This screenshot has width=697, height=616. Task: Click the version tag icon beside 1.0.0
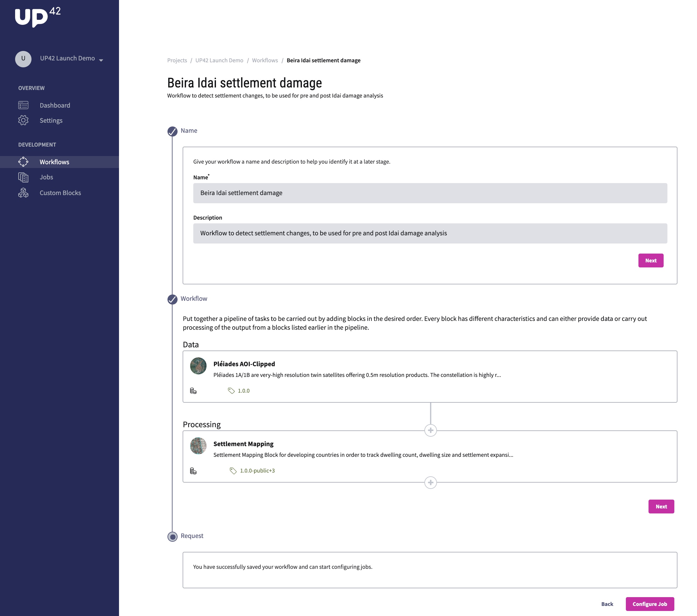[x=231, y=391]
